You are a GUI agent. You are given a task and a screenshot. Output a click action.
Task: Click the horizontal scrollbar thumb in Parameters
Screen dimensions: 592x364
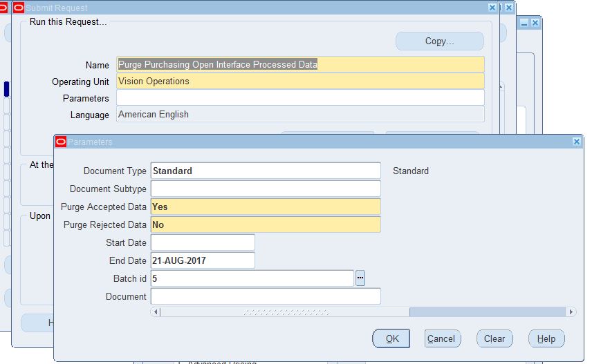coord(285,312)
